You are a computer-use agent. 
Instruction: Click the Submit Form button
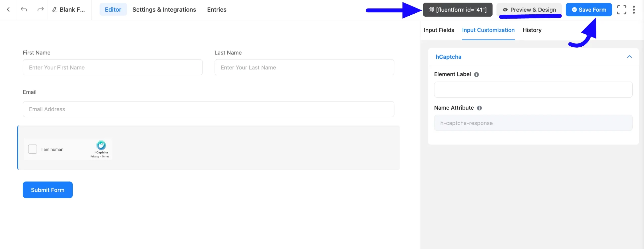pos(48,190)
